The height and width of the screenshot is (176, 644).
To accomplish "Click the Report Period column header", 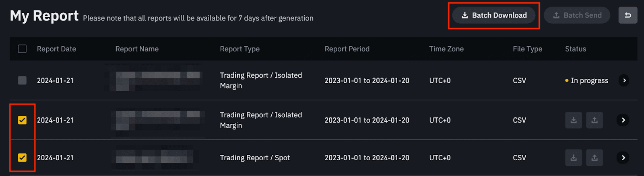I will coord(347,49).
